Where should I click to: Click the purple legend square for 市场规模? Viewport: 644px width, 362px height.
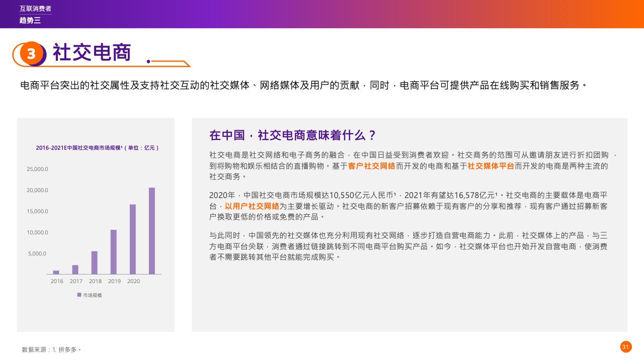pyautogui.click(x=79, y=295)
